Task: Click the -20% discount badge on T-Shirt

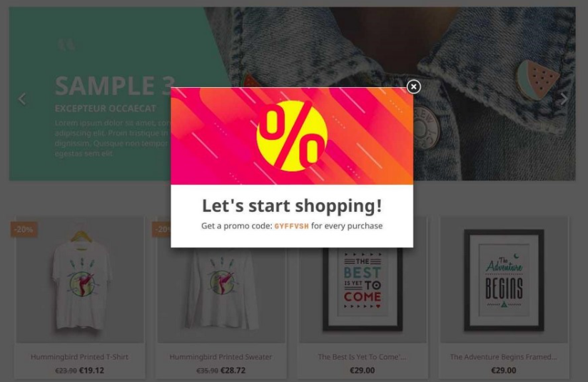Action: pyautogui.click(x=24, y=229)
